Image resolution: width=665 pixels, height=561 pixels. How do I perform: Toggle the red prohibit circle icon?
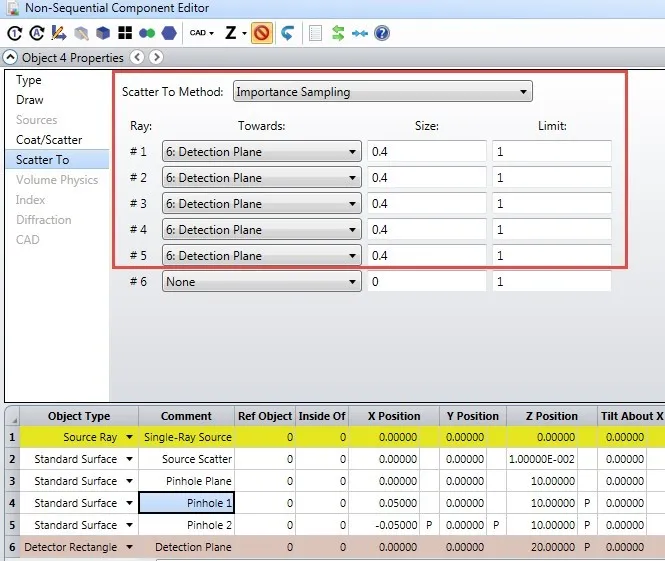(x=262, y=33)
